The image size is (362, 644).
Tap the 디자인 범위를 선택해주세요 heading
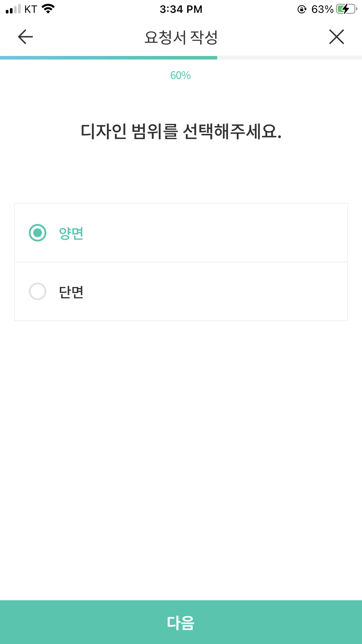[181, 131]
